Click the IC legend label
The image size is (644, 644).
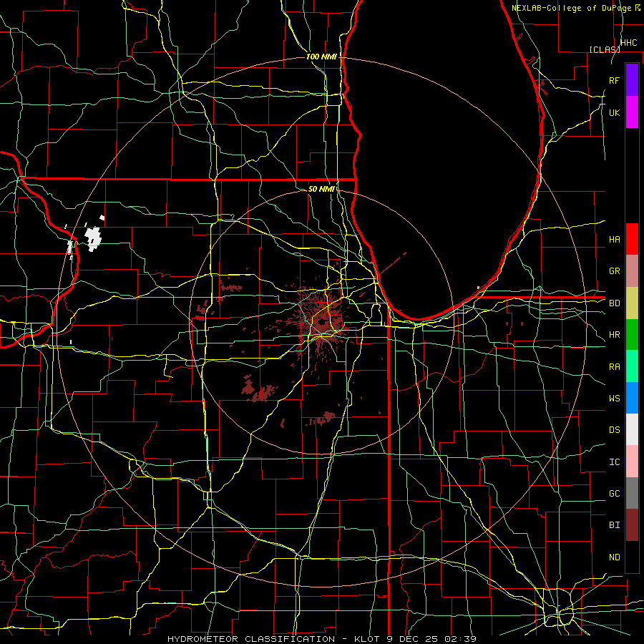614,462
